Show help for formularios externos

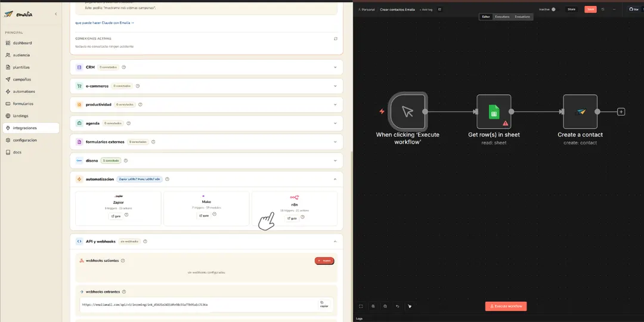click(153, 142)
